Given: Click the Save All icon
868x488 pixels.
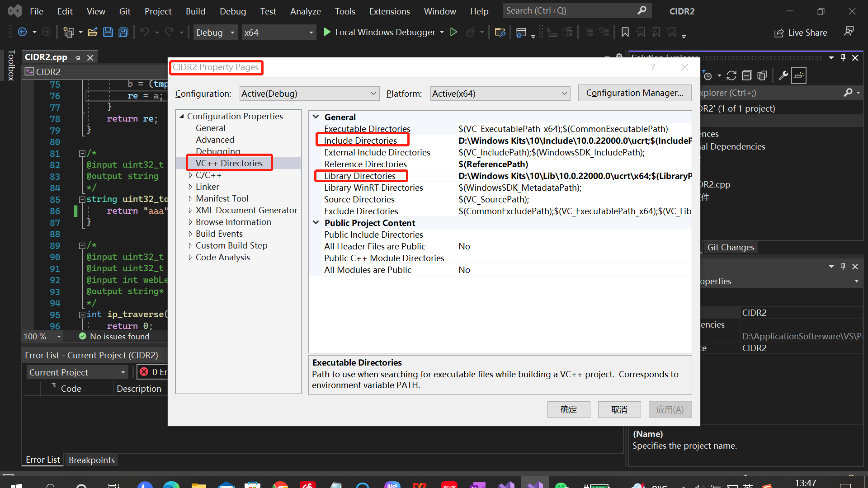Looking at the screenshot, I should tap(123, 32).
